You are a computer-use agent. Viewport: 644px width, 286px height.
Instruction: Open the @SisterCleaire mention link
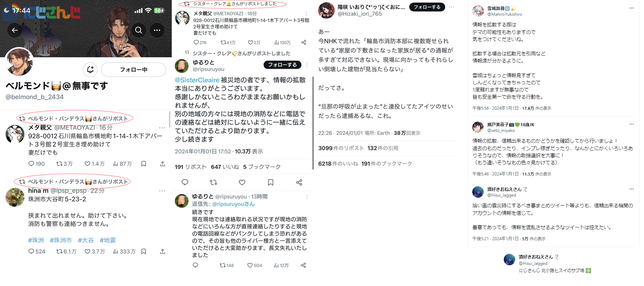tap(197, 80)
